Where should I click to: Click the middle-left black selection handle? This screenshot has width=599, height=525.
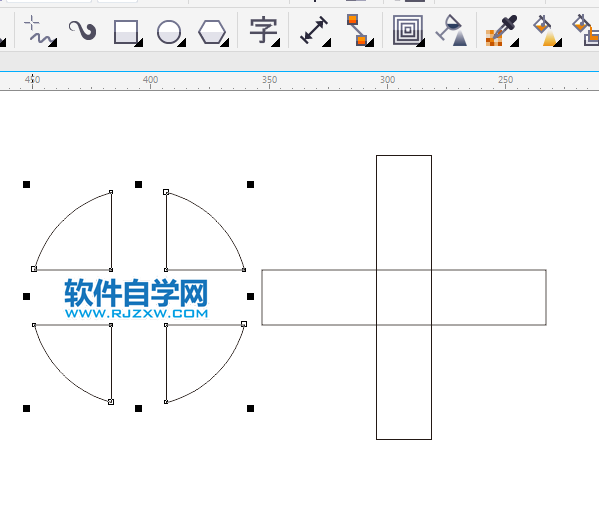tap(26, 297)
